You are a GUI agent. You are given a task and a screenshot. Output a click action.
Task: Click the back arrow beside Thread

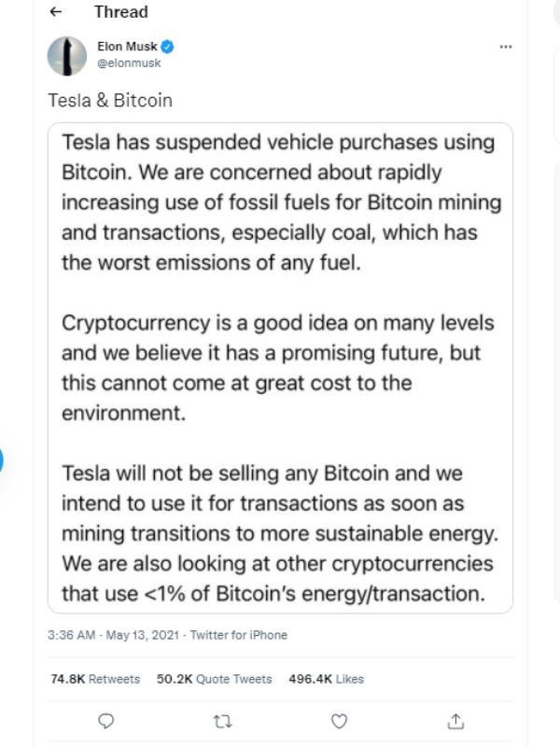(55, 12)
